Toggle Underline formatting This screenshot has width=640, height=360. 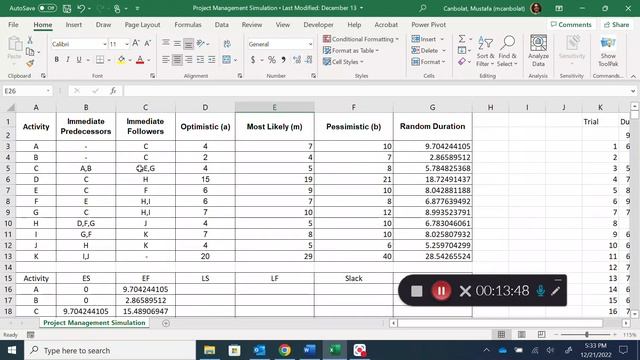(x=79, y=60)
